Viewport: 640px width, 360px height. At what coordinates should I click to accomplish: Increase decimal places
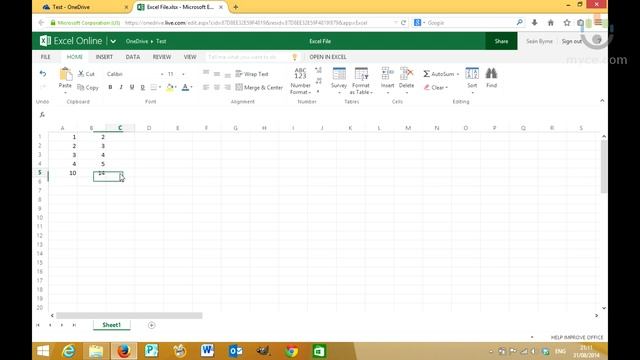(318, 71)
